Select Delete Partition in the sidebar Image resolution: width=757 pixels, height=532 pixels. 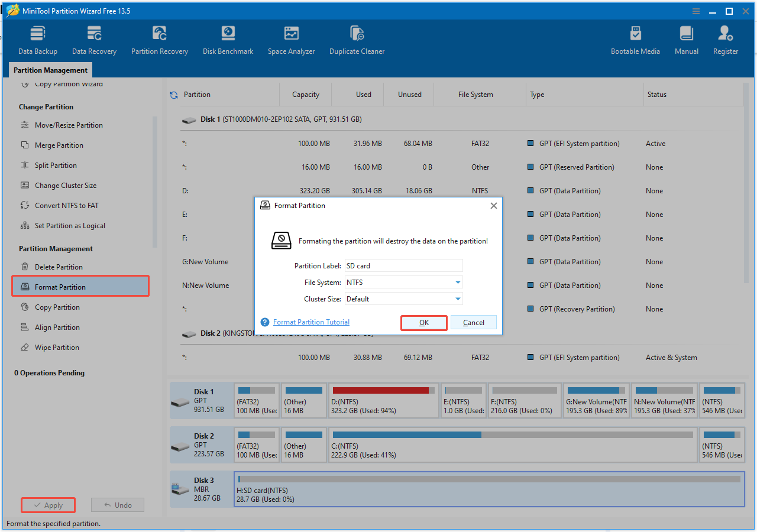[x=56, y=267]
